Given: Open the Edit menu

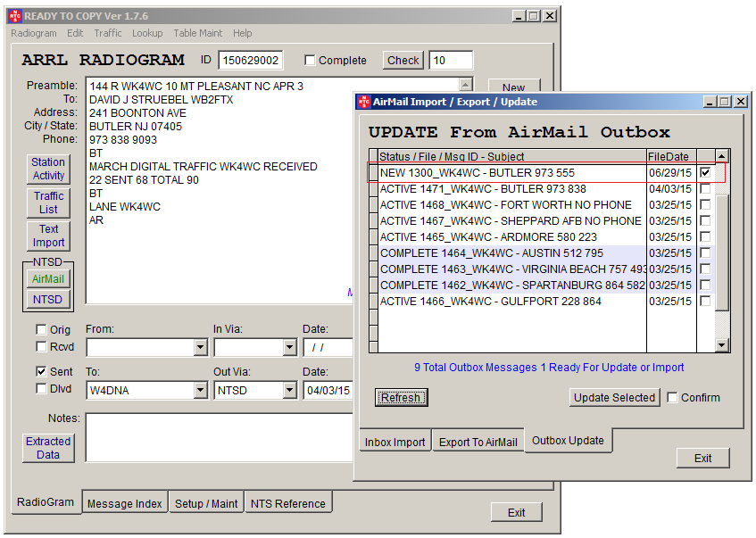Looking at the screenshot, I should pyautogui.click(x=75, y=33).
